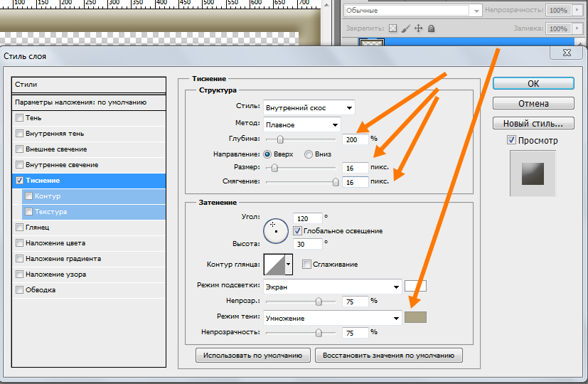Open the beige shadow color swatch
The height and width of the screenshot is (384, 588).
[x=415, y=317]
